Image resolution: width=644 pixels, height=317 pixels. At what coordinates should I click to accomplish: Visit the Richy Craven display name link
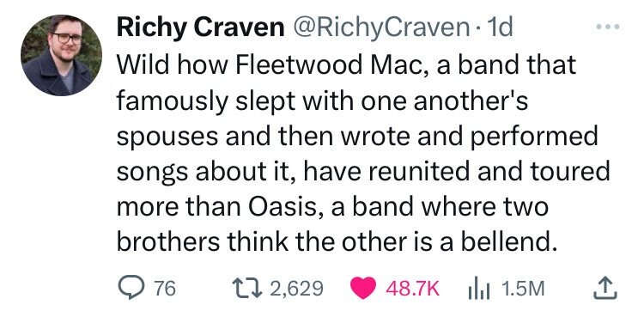(200, 28)
